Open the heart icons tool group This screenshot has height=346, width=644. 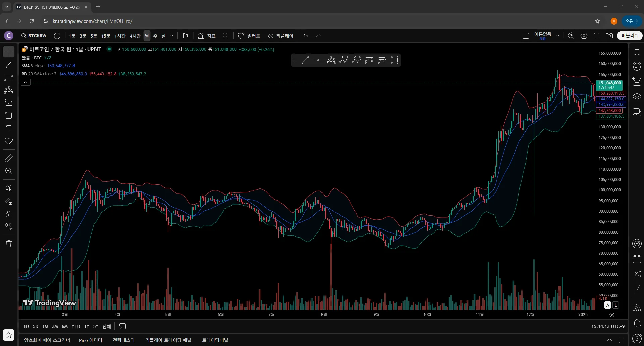point(9,141)
